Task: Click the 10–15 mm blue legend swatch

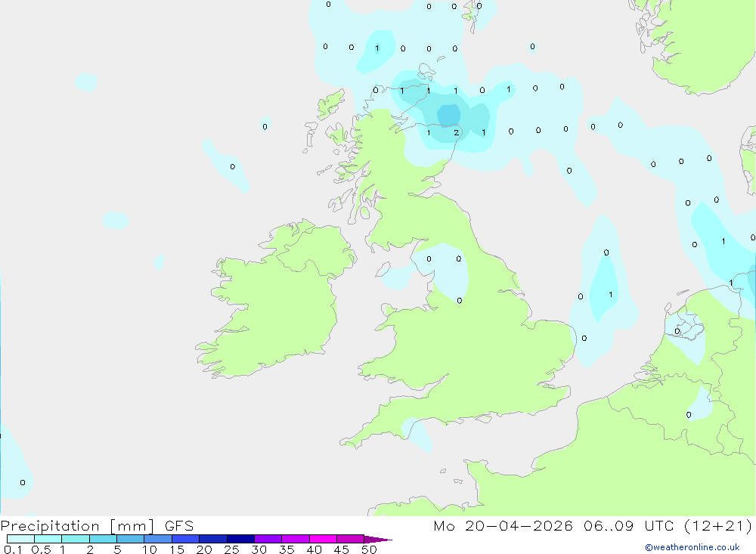Action: [158, 539]
